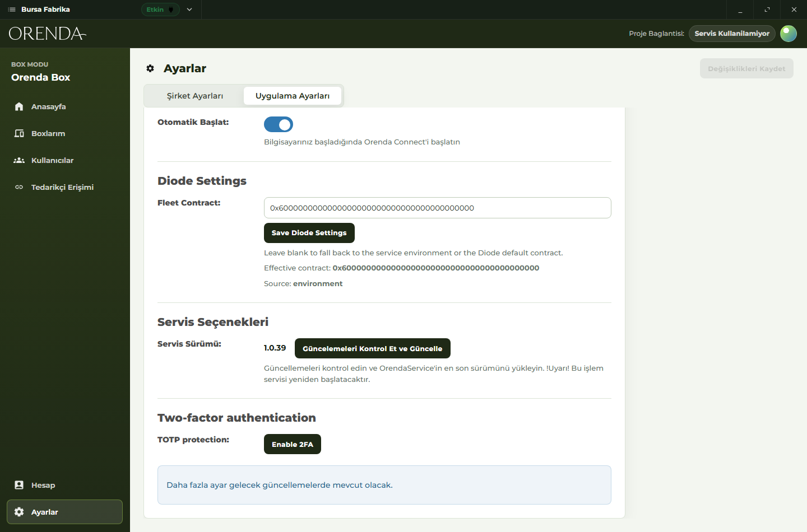Click the Orenda Box mode label
This screenshot has height=532, width=807.
41,77
